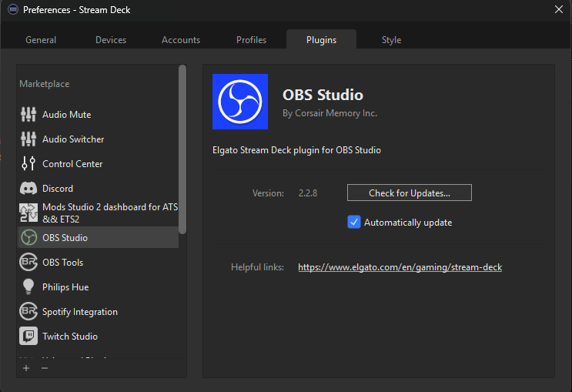Open the Style tab
The width and height of the screenshot is (572, 392).
391,40
